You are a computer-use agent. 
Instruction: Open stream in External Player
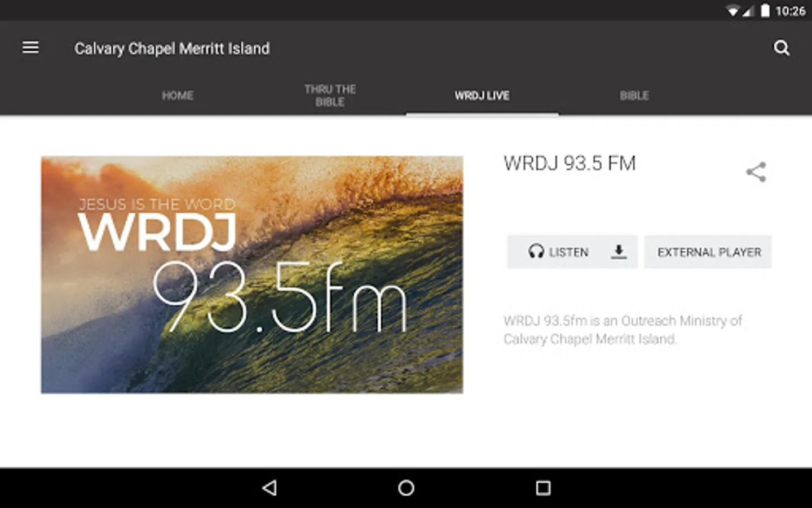tap(708, 252)
